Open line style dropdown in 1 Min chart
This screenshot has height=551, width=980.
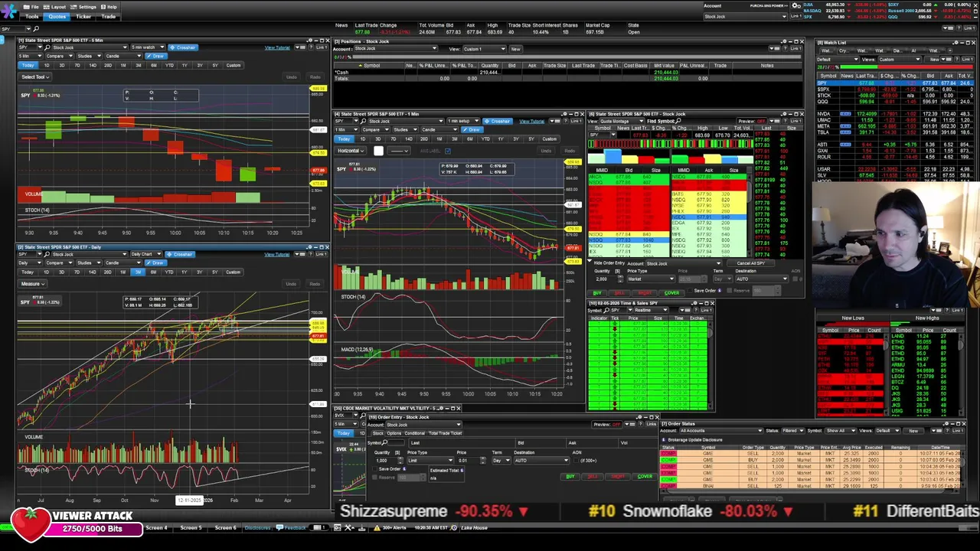click(x=399, y=151)
